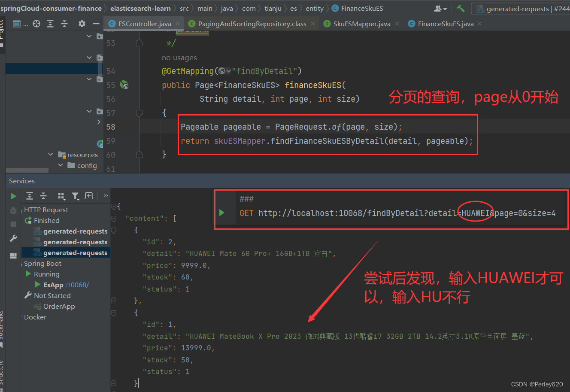Viewport: 570px width, 392px height.
Task: Follow the "findByDetail" mapping link
Action: (264, 71)
